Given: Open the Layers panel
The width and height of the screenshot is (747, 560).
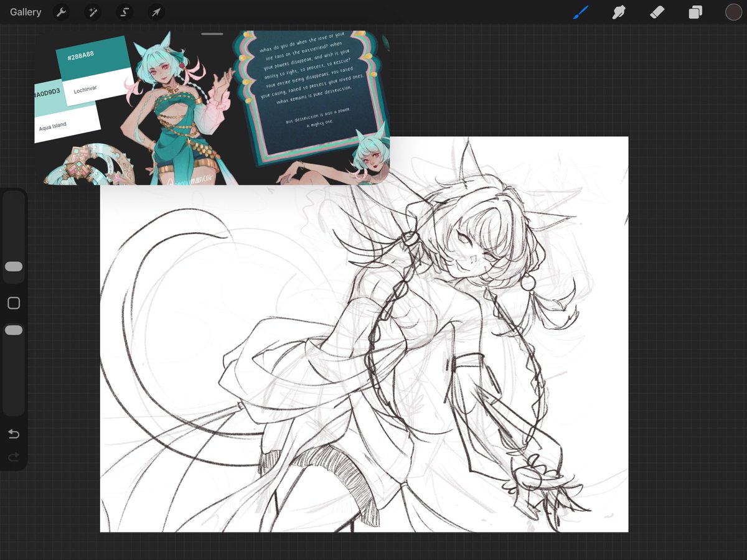Looking at the screenshot, I should pyautogui.click(x=695, y=12).
